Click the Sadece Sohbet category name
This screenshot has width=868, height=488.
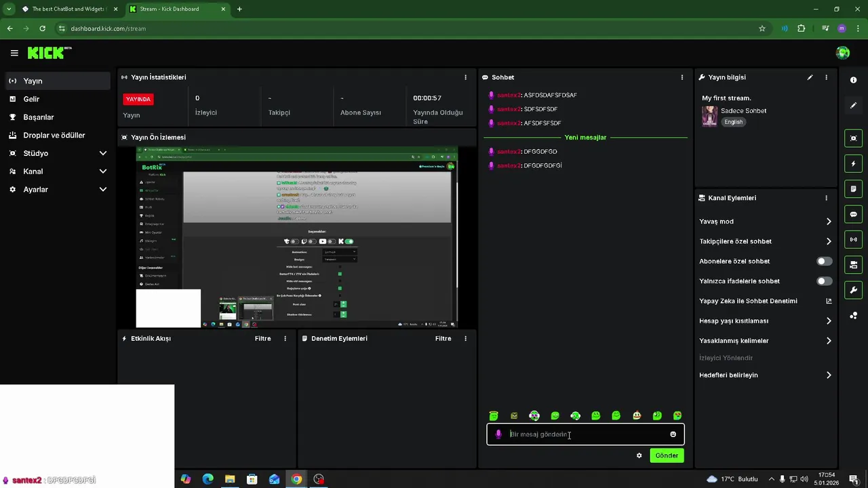point(743,110)
